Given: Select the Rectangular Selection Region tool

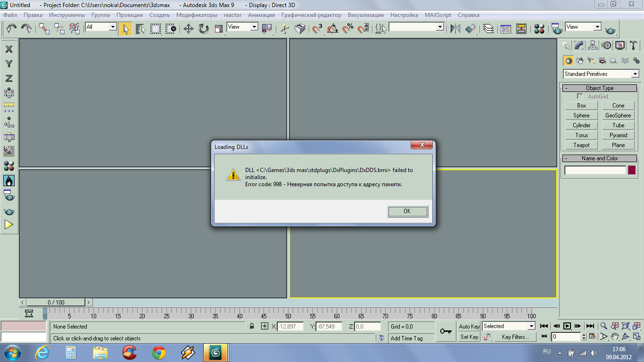Looking at the screenshot, I should click(x=156, y=29).
